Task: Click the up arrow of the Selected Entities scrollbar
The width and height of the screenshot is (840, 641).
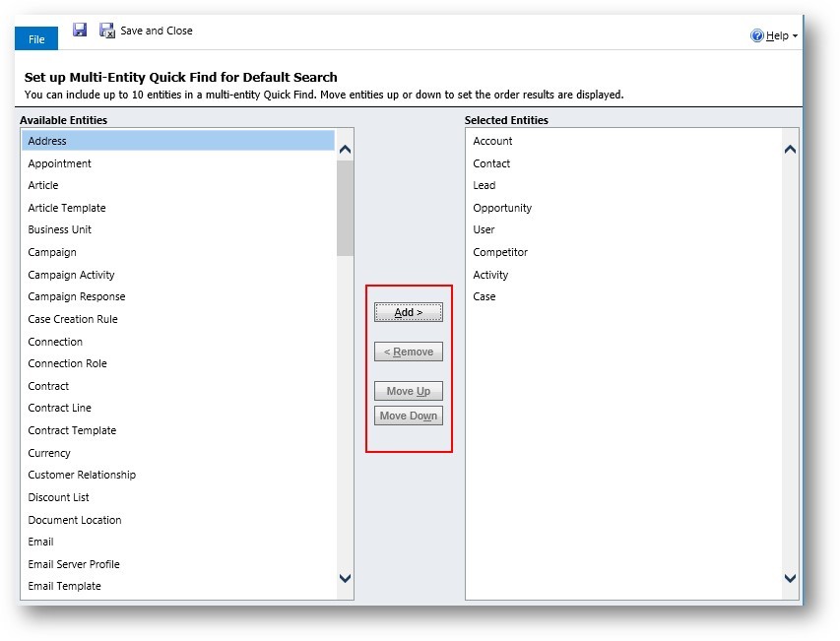Action: pyautogui.click(x=790, y=150)
